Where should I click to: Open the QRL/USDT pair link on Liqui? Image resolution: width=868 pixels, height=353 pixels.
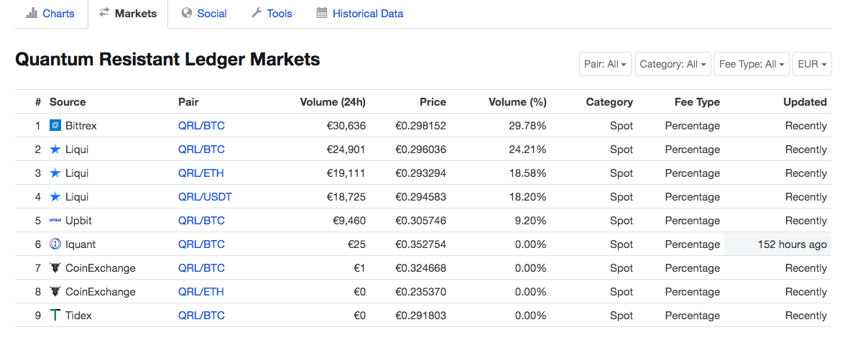(205, 197)
